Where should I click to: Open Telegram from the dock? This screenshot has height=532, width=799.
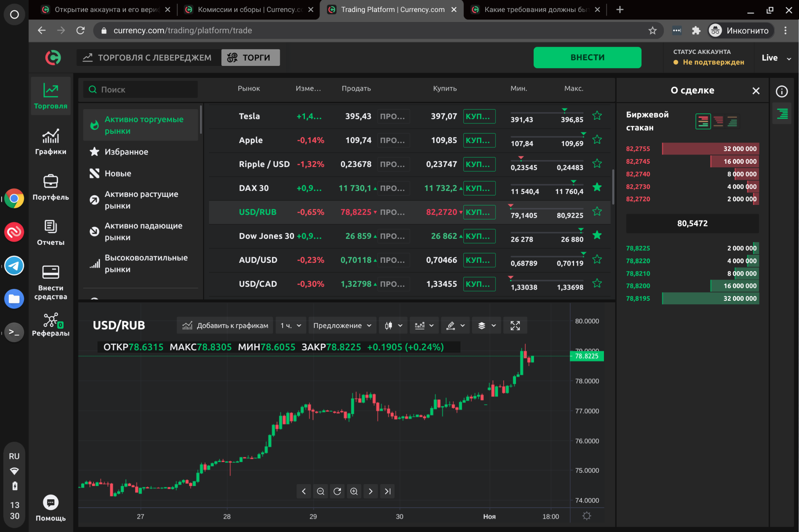14,266
